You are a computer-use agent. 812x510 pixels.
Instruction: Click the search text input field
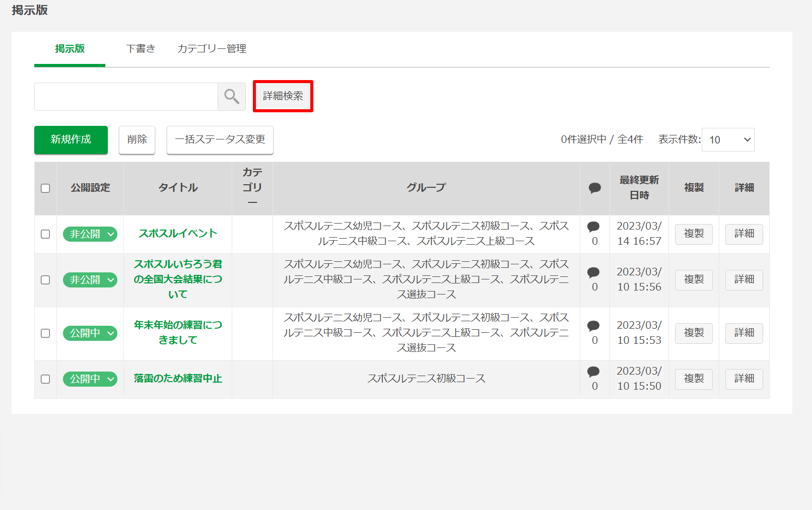[126, 97]
